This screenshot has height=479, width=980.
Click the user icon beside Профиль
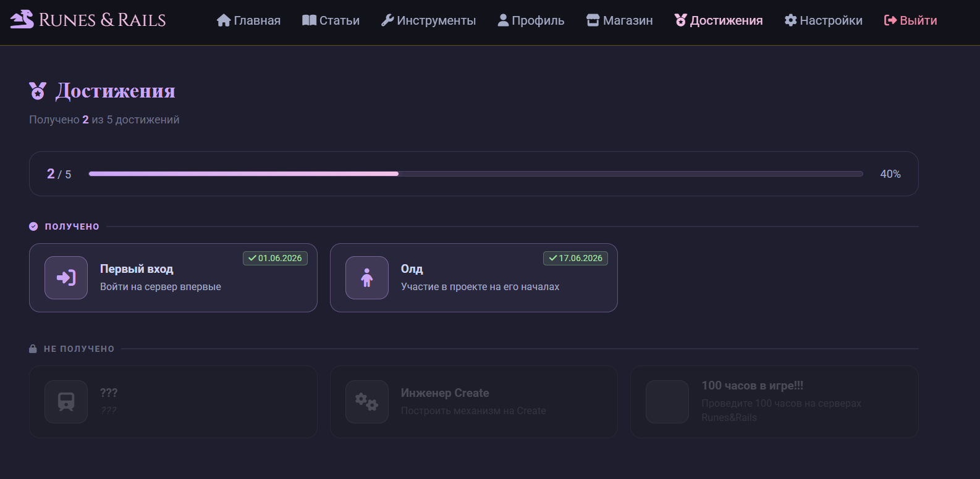(x=503, y=20)
